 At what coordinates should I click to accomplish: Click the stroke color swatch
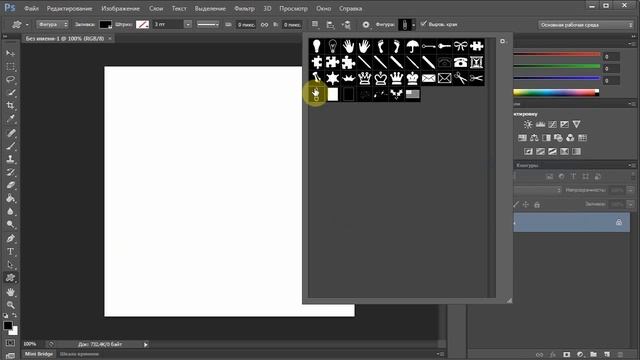coord(142,24)
